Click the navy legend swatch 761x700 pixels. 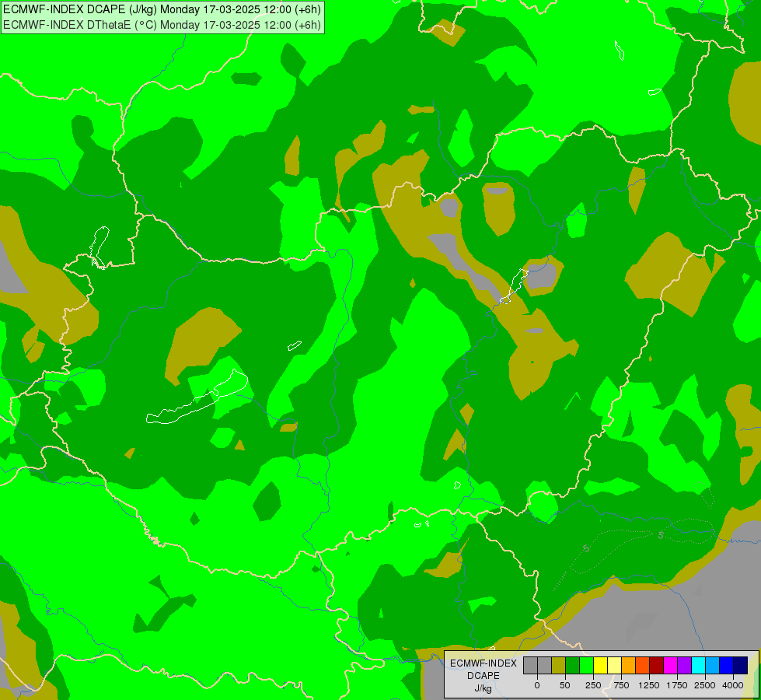click(x=740, y=665)
